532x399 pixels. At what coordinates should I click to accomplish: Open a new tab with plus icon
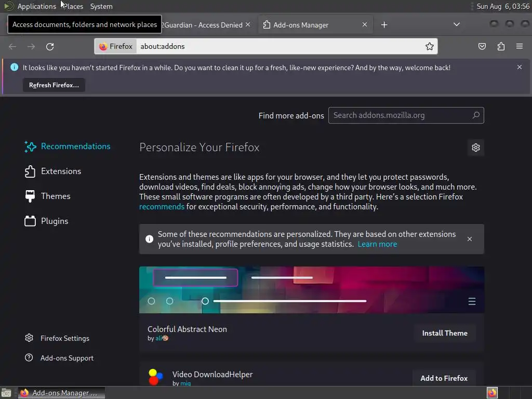pos(384,25)
